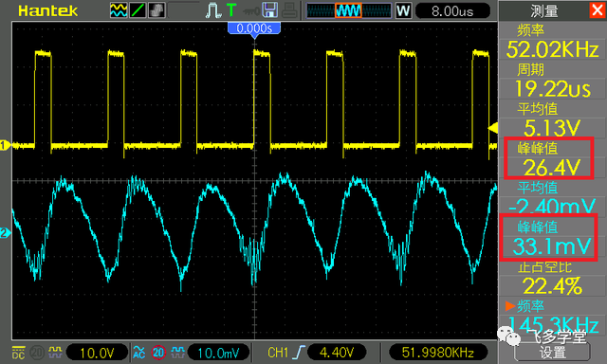
Task: Click the yellow trigger level arrow marker
Action: click(493, 128)
